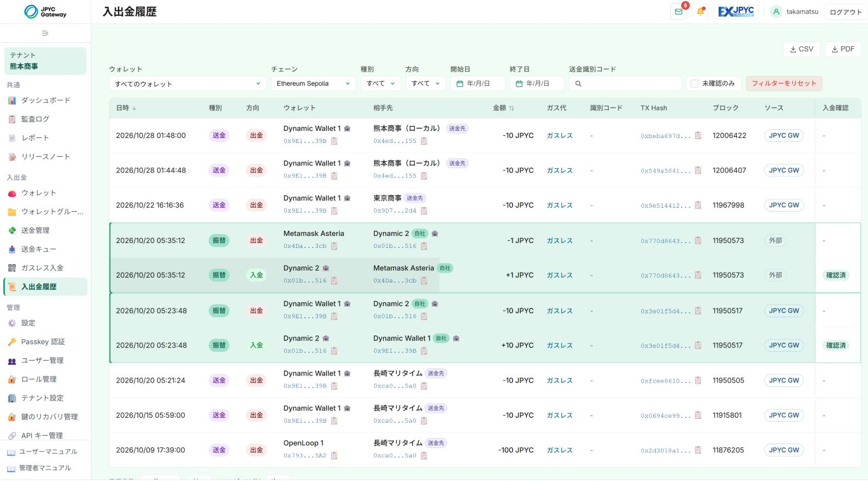
Task: Copy TX hash 0x2d3018a1... to clipboard
Action: point(698,450)
